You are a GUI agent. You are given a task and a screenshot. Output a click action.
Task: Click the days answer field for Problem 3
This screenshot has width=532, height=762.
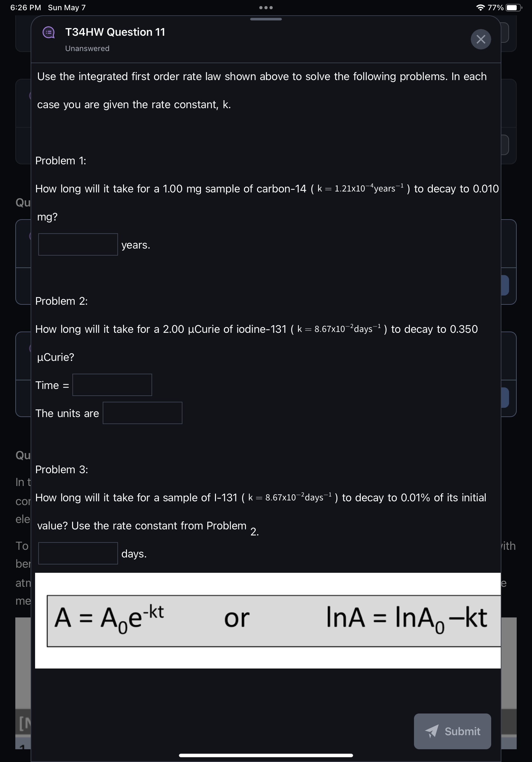pyautogui.click(x=78, y=553)
